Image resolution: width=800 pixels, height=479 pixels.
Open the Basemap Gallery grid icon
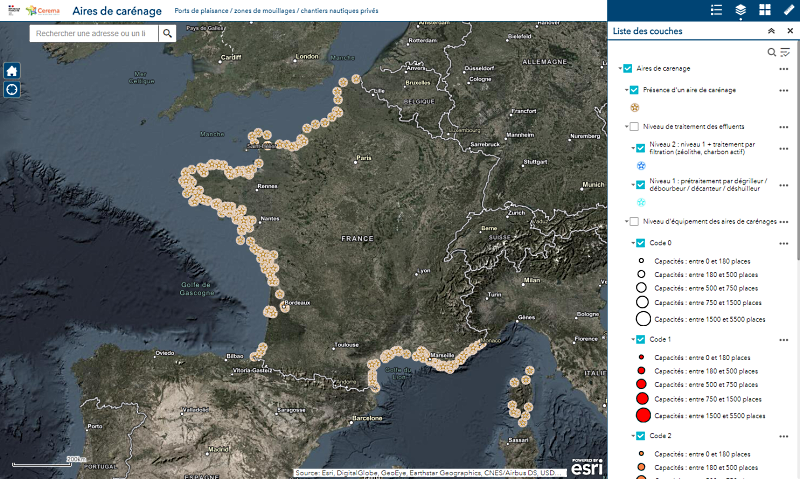click(764, 10)
